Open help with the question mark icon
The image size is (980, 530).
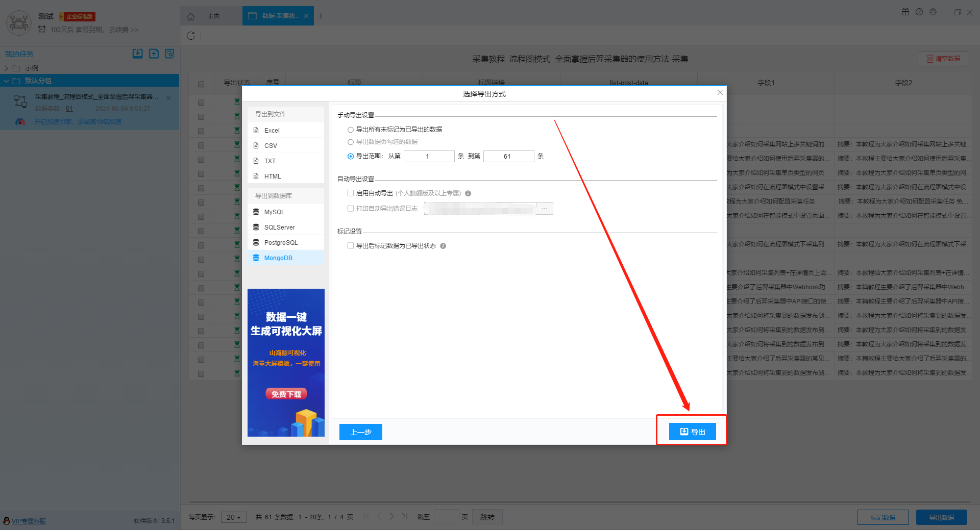click(x=919, y=12)
